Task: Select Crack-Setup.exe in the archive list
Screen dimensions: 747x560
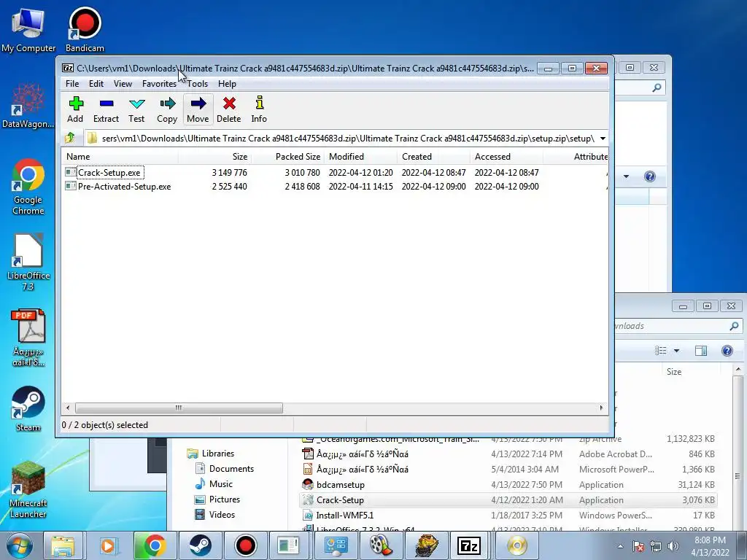Action: coord(109,172)
